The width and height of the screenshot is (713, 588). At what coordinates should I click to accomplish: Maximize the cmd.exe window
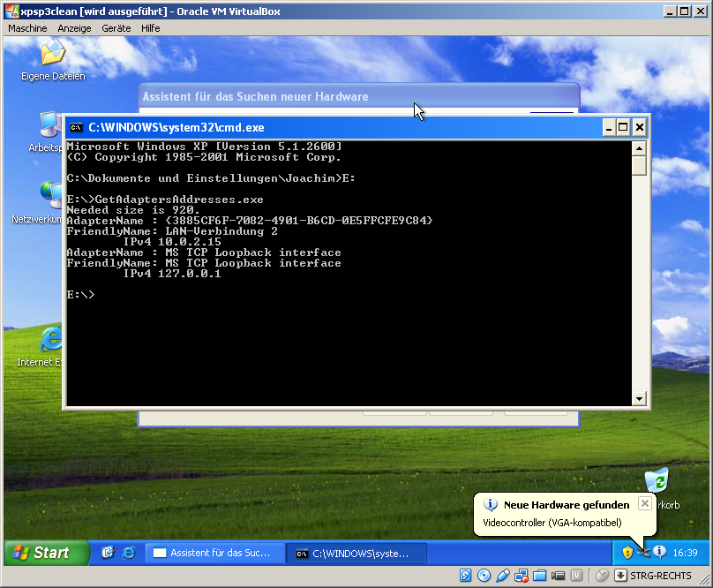tap(623, 127)
